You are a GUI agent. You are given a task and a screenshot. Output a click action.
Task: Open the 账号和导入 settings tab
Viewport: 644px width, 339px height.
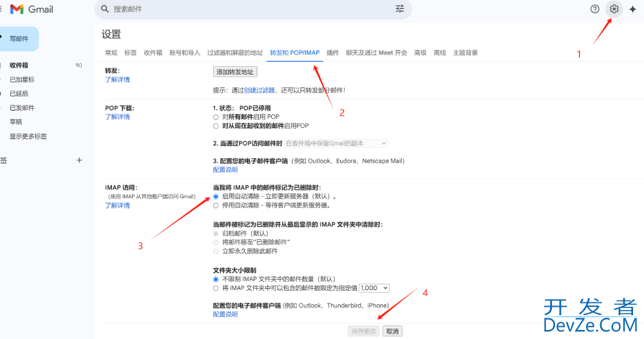click(x=185, y=53)
